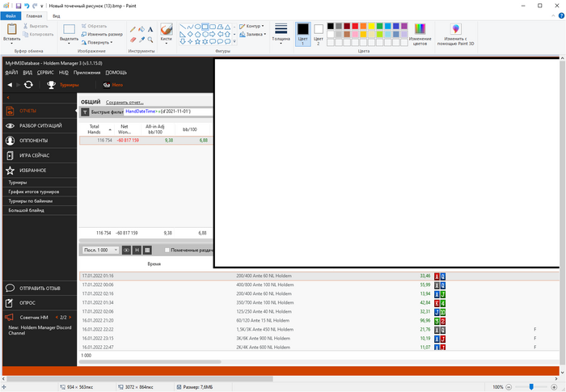Open Paint help question mark icon
The image size is (566, 392).
(561, 16)
